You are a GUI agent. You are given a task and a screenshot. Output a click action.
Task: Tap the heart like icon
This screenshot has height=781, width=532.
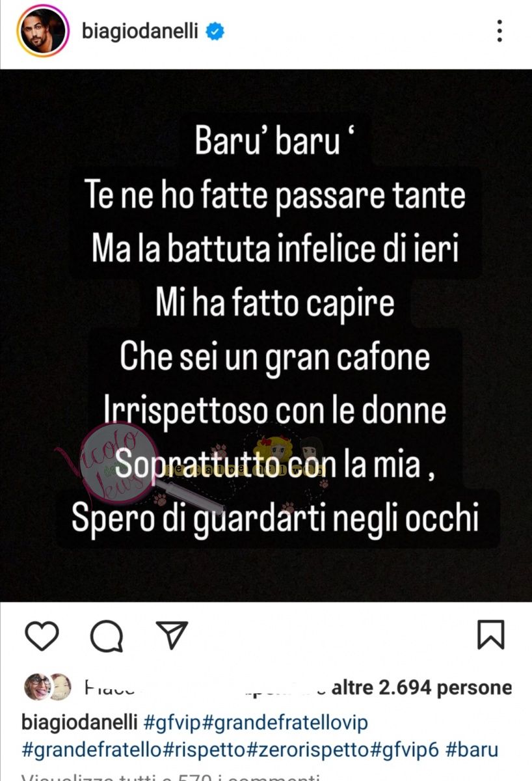(x=42, y=635)
